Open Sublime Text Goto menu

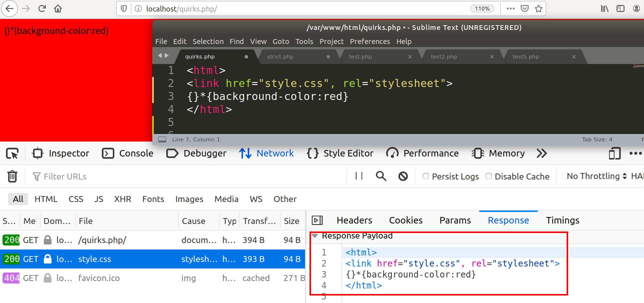point(281,41)
